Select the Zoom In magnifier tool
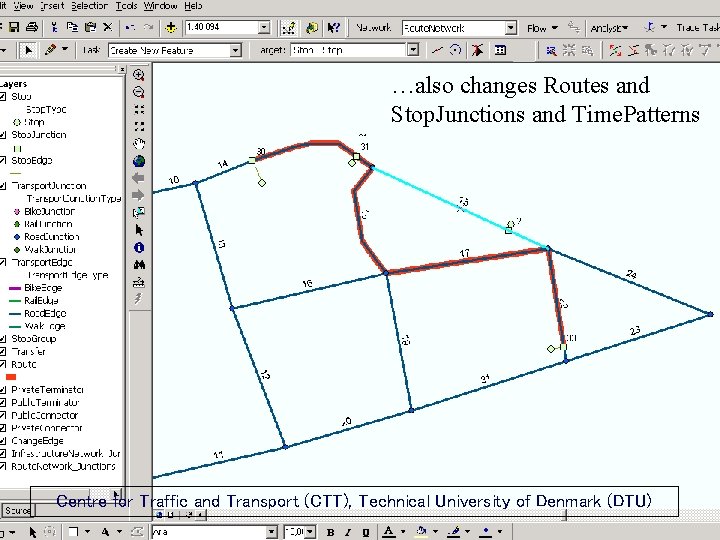 [139, 75]
